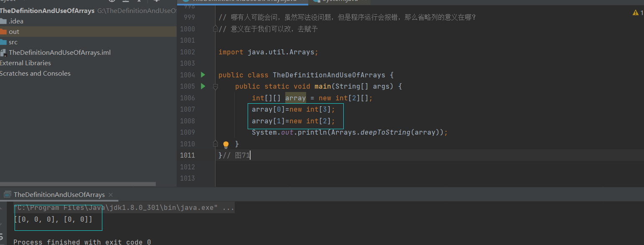The image size is (644, 245).
Task: Run main method from gutter arrow on line 1005
Action: pyautogui.click(x=203, y=86)
